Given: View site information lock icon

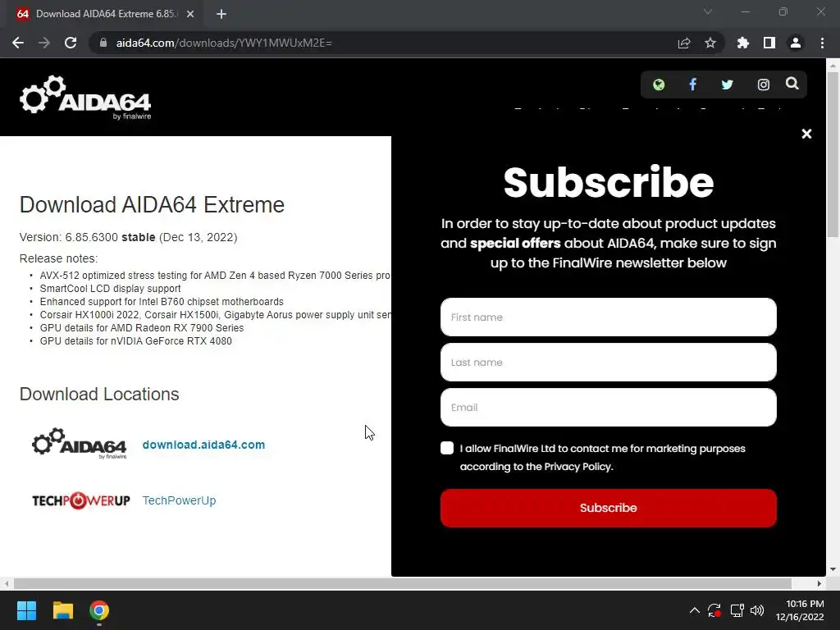Looking at the screenshot, I should [x=103, y=43].
